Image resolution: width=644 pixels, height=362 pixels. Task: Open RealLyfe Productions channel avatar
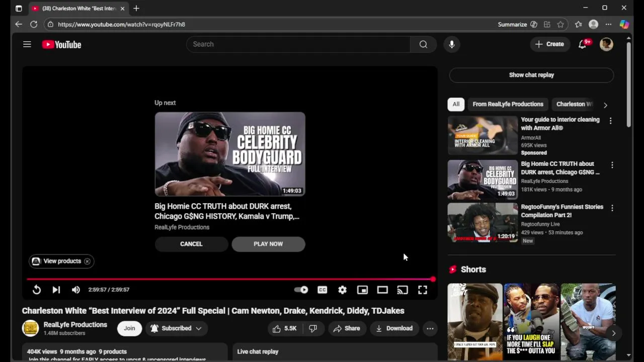[30, 328]
